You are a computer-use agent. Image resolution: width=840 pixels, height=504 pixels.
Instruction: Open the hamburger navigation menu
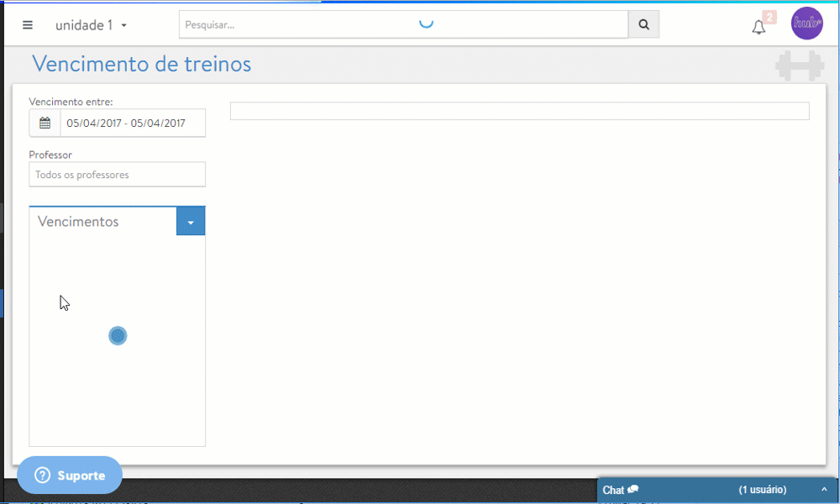click(28, 24)
